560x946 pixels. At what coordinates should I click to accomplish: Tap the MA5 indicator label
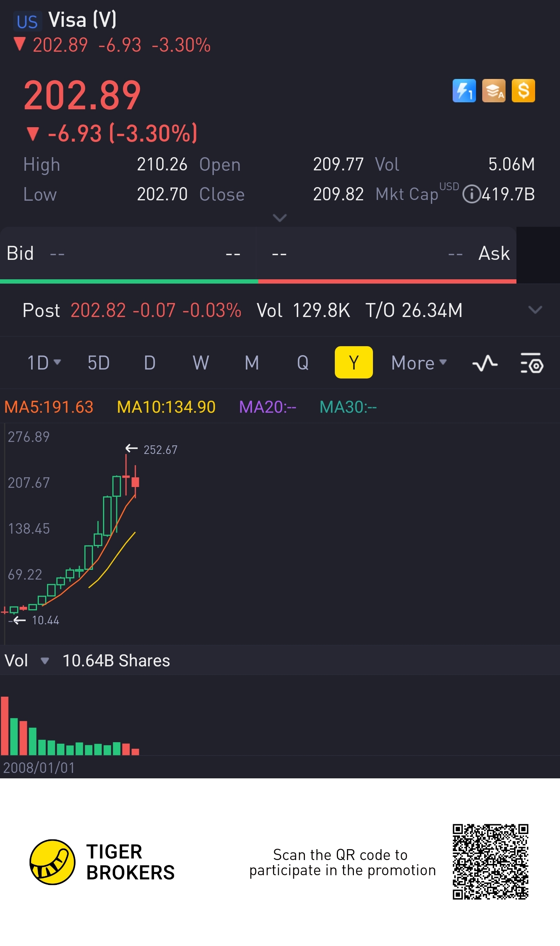(49, 407)
